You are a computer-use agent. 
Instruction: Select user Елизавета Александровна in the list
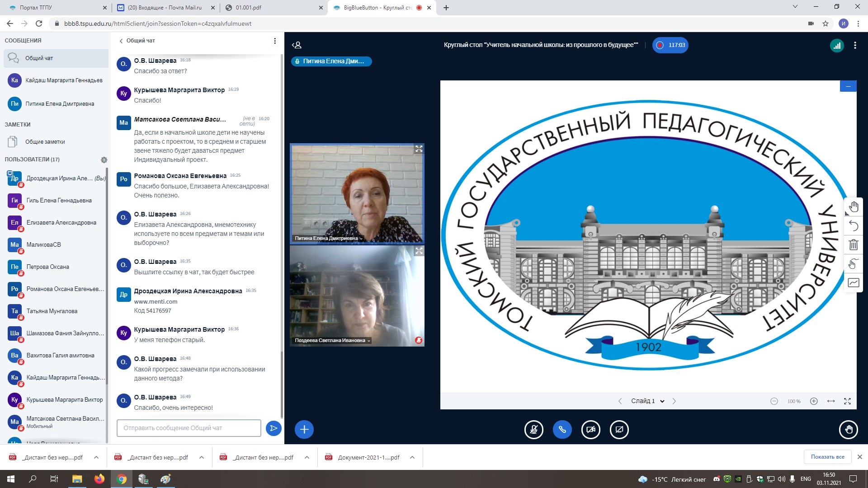tap(56, 223)
